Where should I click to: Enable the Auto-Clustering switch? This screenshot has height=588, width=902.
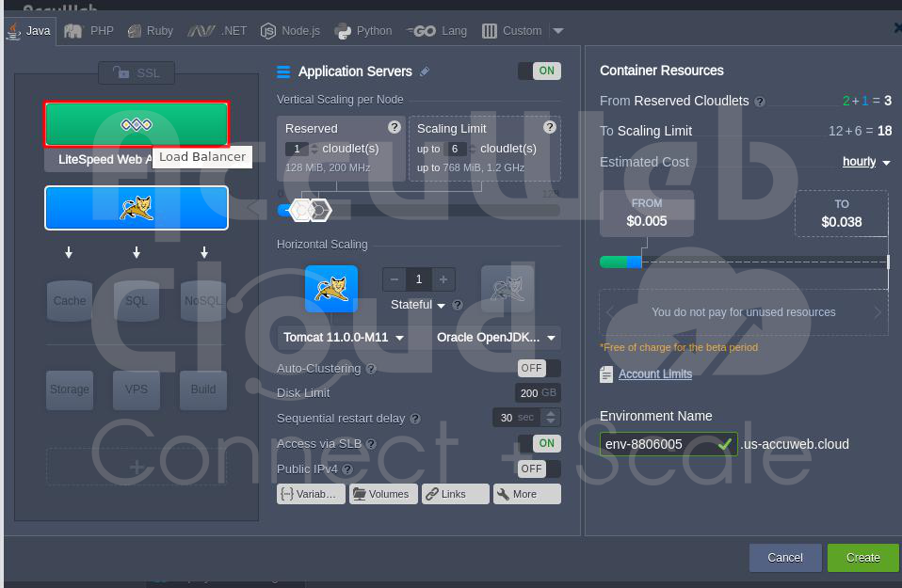click(x=539, y=369)
